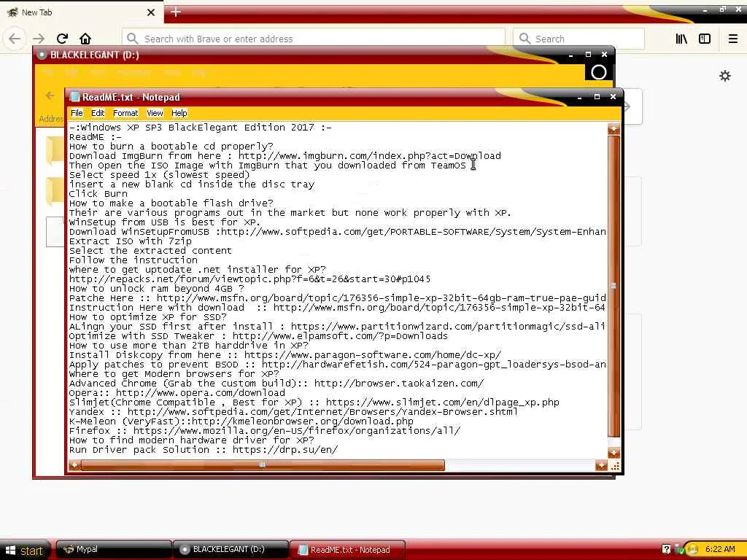Click the kmeleonbrowser.org URL text

303,421
